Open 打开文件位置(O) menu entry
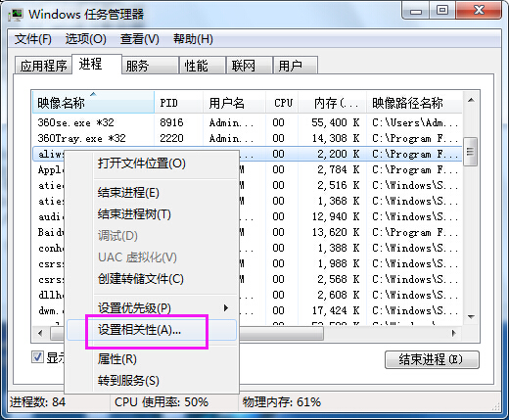This screenshot has height=420, width=509. click(x=142, y=163)
